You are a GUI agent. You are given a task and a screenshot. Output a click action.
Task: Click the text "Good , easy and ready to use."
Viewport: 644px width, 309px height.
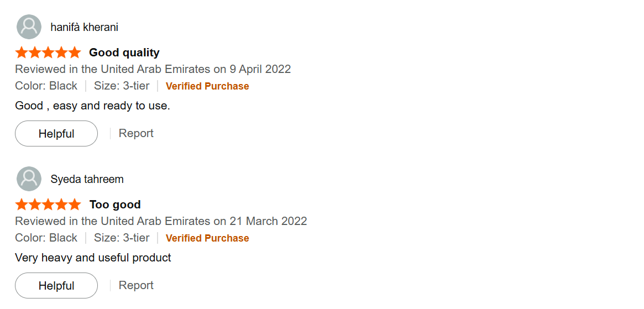pyautogui.click(x=92, y=106)
